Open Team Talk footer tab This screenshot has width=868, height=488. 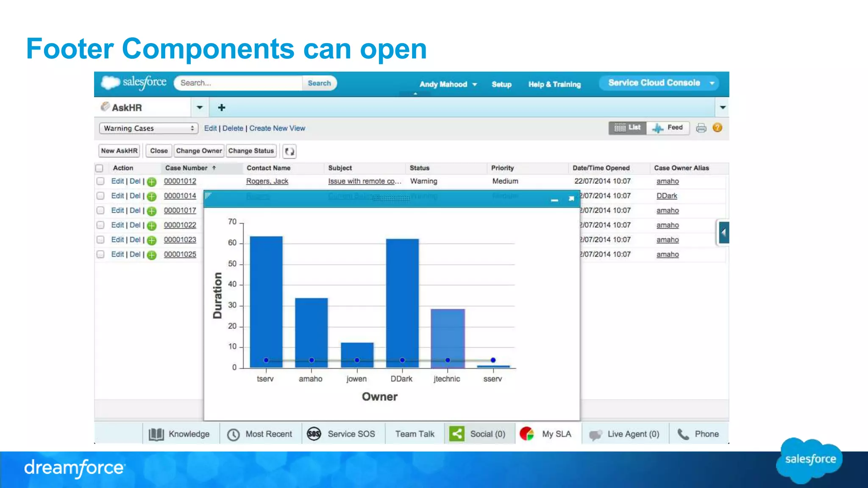(415, 434)
